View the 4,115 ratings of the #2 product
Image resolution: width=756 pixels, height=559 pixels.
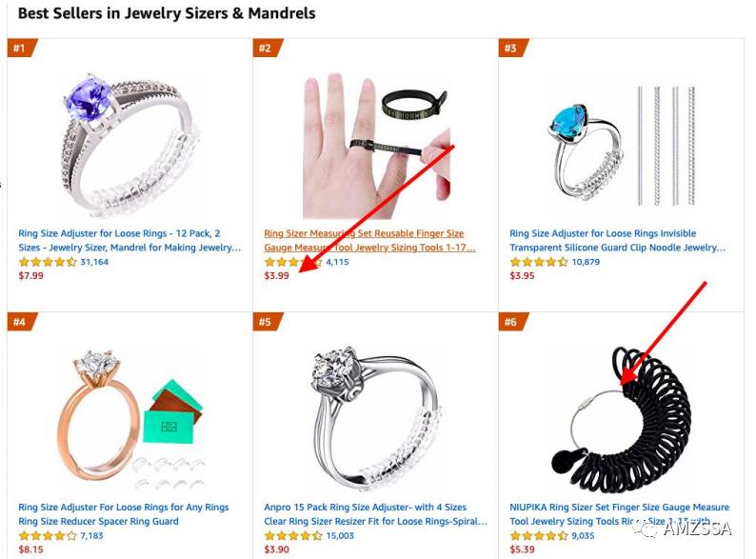point(337,262)
